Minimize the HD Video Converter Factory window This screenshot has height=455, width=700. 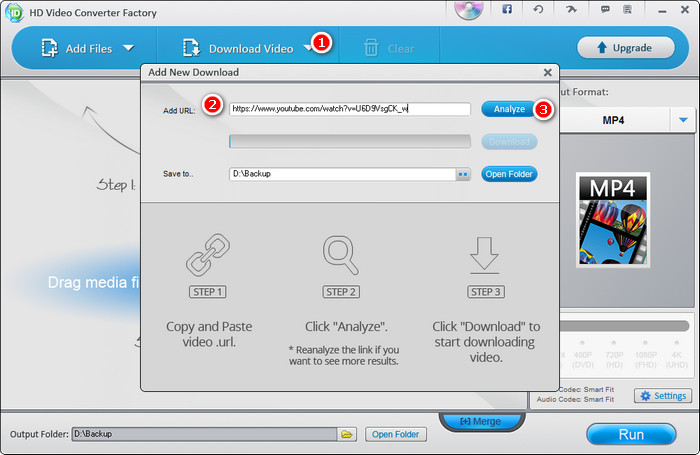[662, 10]
